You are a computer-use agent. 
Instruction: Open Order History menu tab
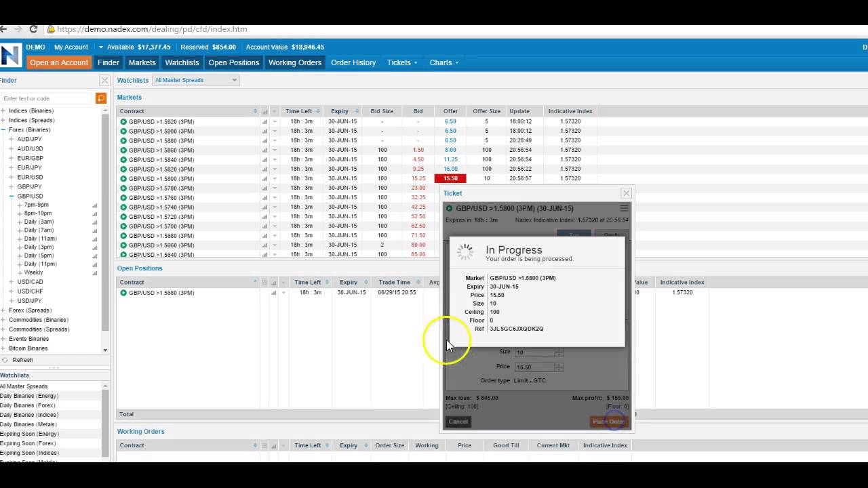click(x=353, y=62)
